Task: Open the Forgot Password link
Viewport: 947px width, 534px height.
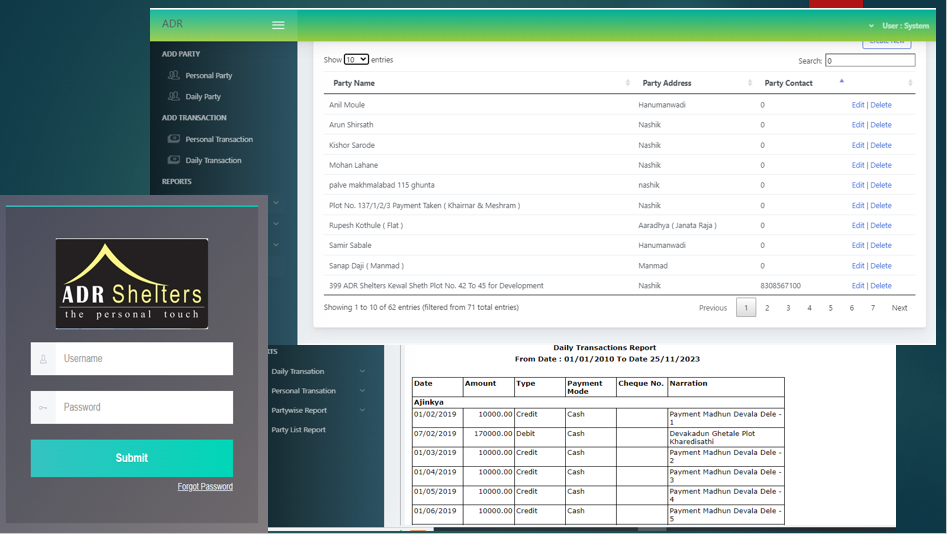Action: pos(205,486)
